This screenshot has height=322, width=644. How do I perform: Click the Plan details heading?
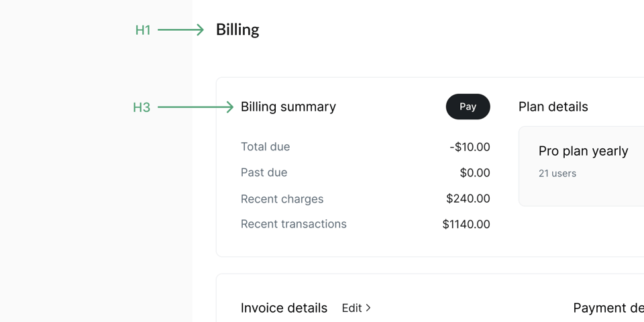click(x=553, y=107)
